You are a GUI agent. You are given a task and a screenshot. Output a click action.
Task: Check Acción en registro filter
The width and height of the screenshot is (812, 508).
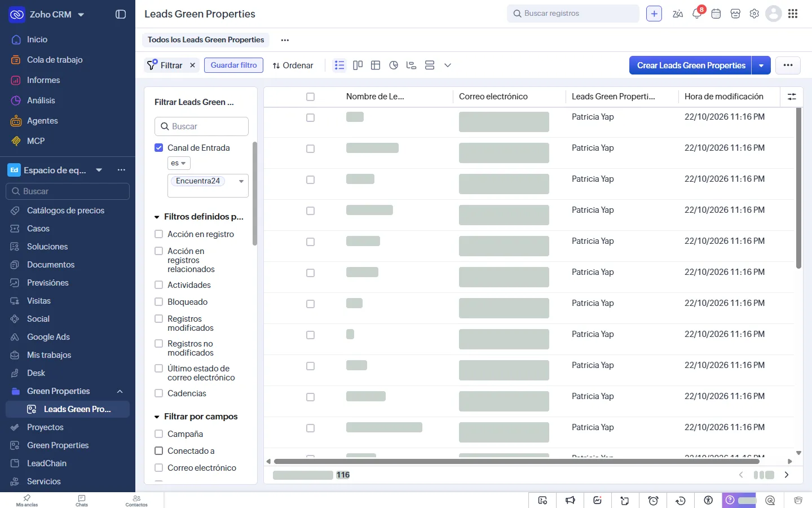[159, 234]
